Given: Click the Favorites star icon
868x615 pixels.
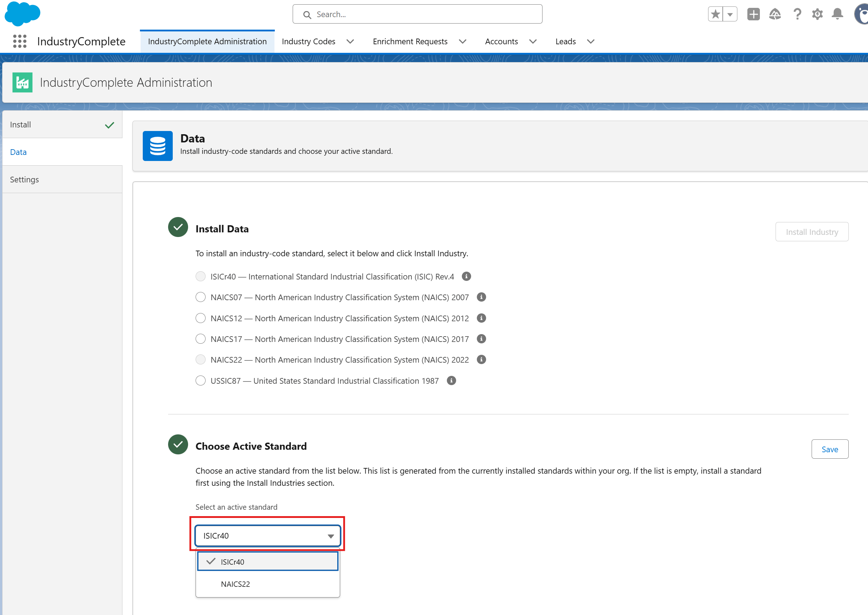Looking at the screenshot, I should [715, 14].
